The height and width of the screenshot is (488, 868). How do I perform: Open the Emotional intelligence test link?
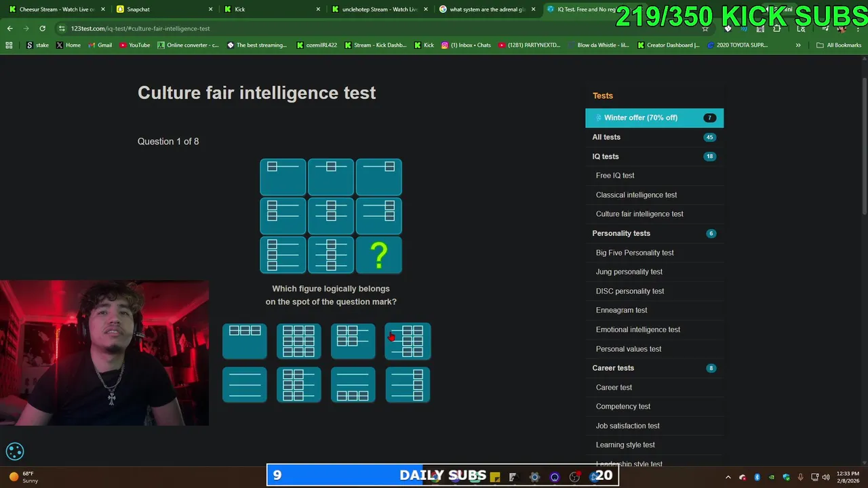click(638, 329)
